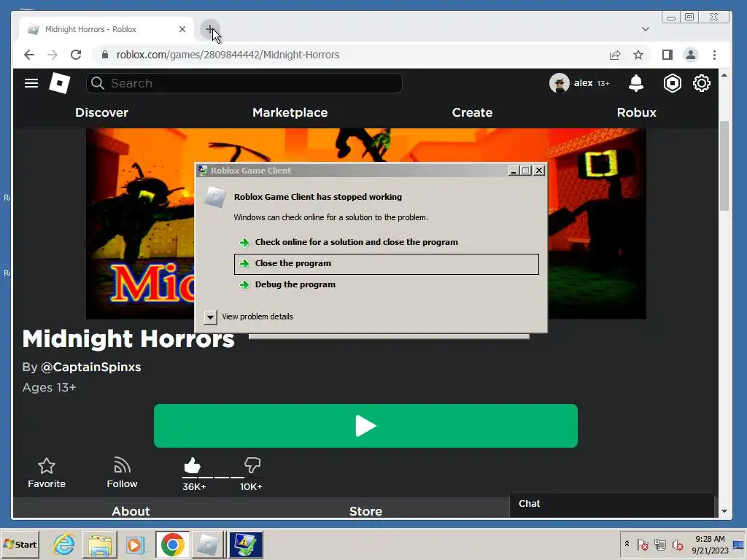Open the Chat panel
Viewport: 747px width, 560px height.
coord(612,504)
